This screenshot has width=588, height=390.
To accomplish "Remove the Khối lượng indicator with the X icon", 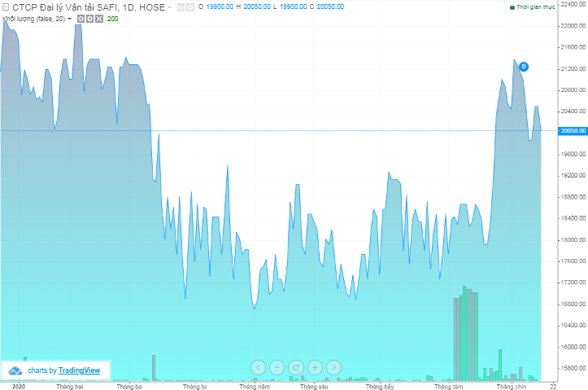I will pyautogui.click(x=98, y=18).
